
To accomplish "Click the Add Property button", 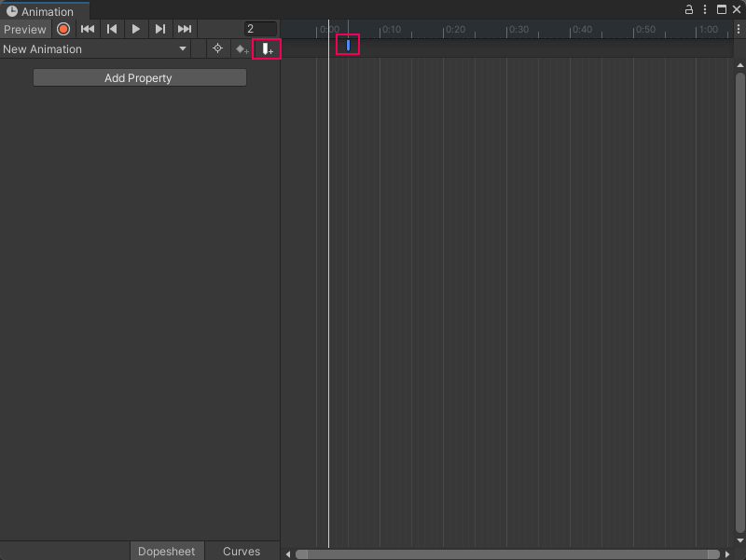I will point(139,78).
